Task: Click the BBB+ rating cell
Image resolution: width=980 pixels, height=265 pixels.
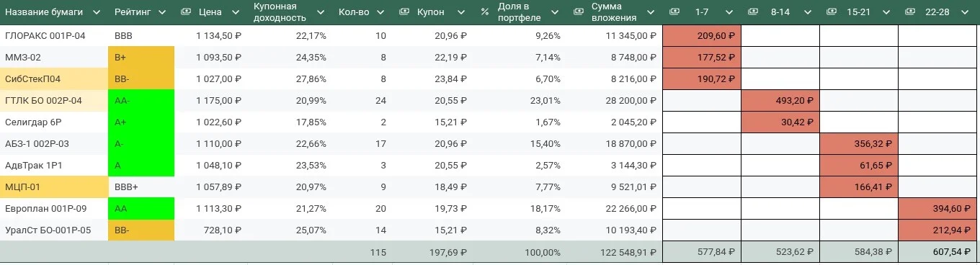Action: [141, 187]
